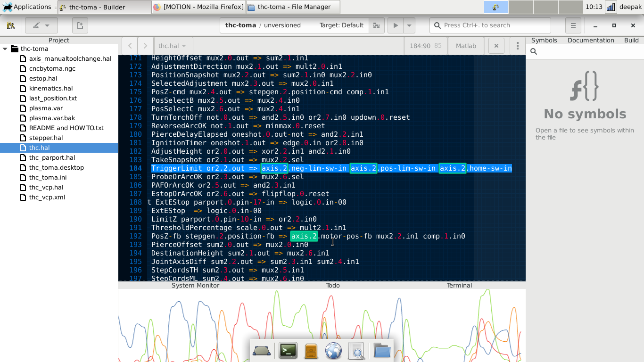Open stepper.hal in the project tree

(46, 138)
